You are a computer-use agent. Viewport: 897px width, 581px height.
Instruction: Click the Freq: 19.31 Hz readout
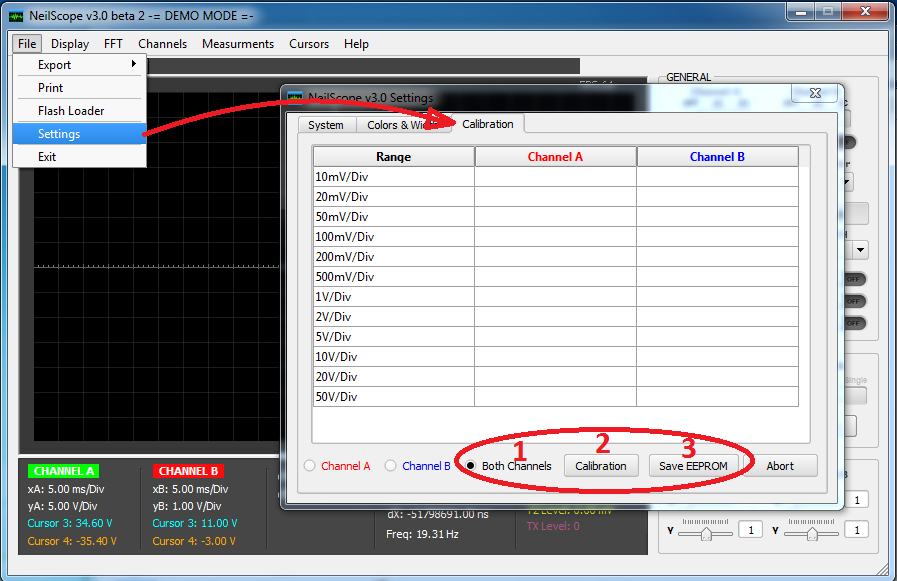click(x=423, y=534)
